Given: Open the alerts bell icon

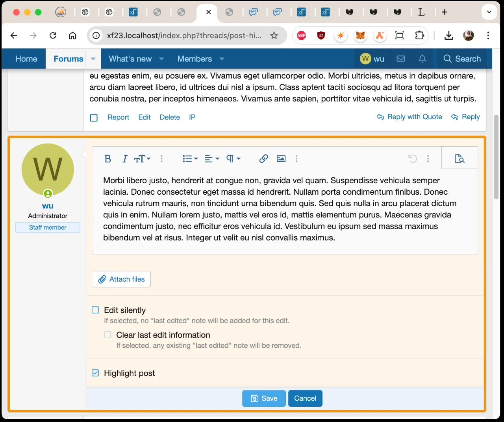Looking at the screenshot, I should coord(422,59).
